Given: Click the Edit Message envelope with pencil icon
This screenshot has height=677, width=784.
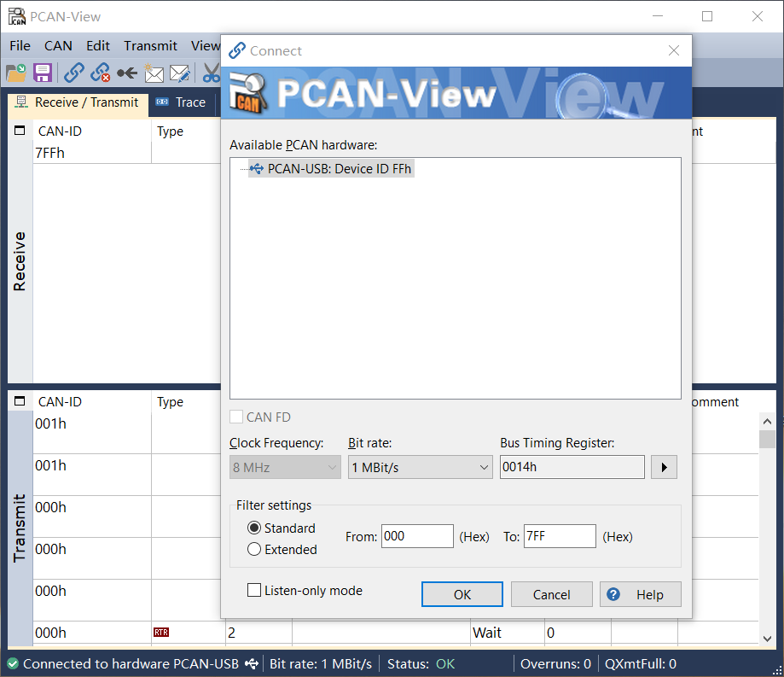Looking at the screenshot, I should tap(180, 73).
